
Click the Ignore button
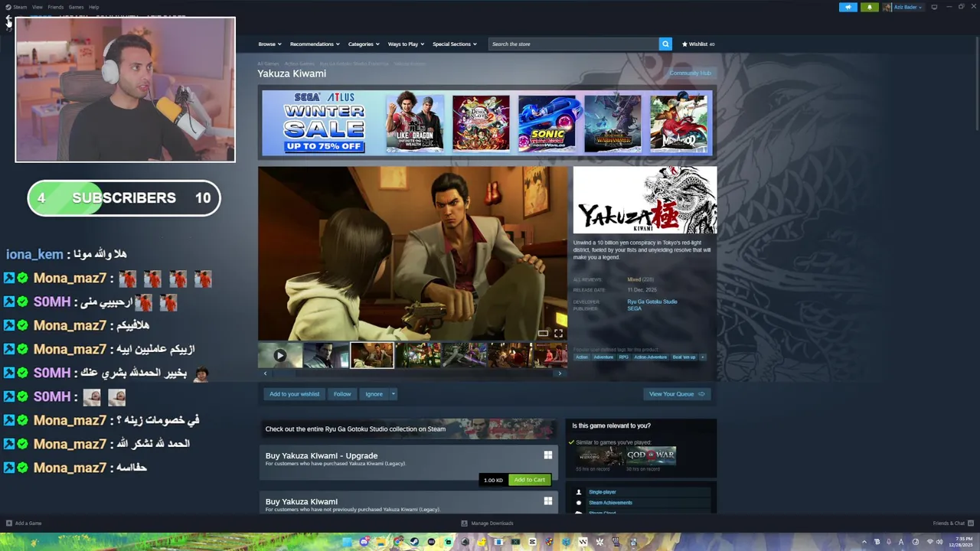click(x=374, y=394)
